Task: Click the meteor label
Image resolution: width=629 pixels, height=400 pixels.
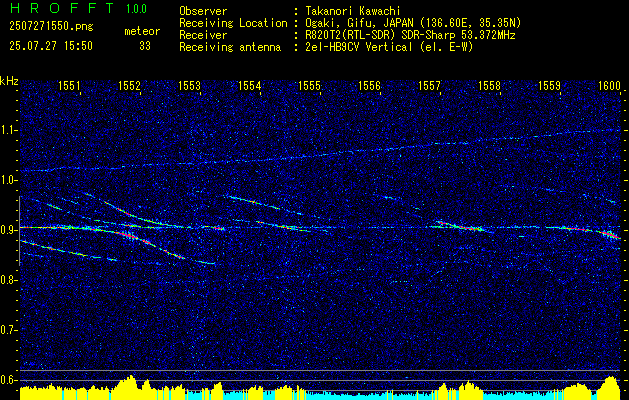Action: click(142, 31)
